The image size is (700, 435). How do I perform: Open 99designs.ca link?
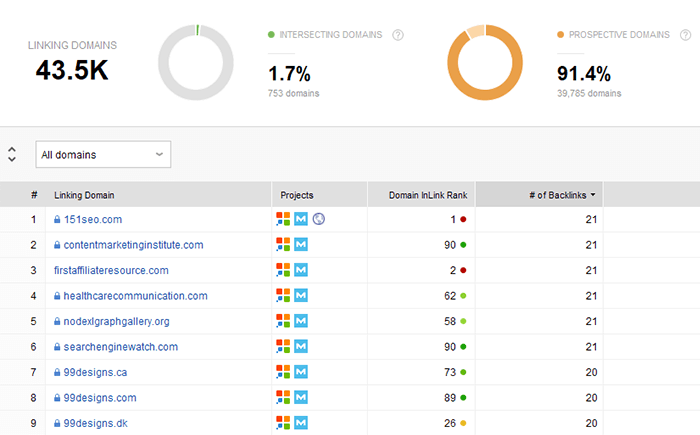pyautogui.click(x=95, y=372)
